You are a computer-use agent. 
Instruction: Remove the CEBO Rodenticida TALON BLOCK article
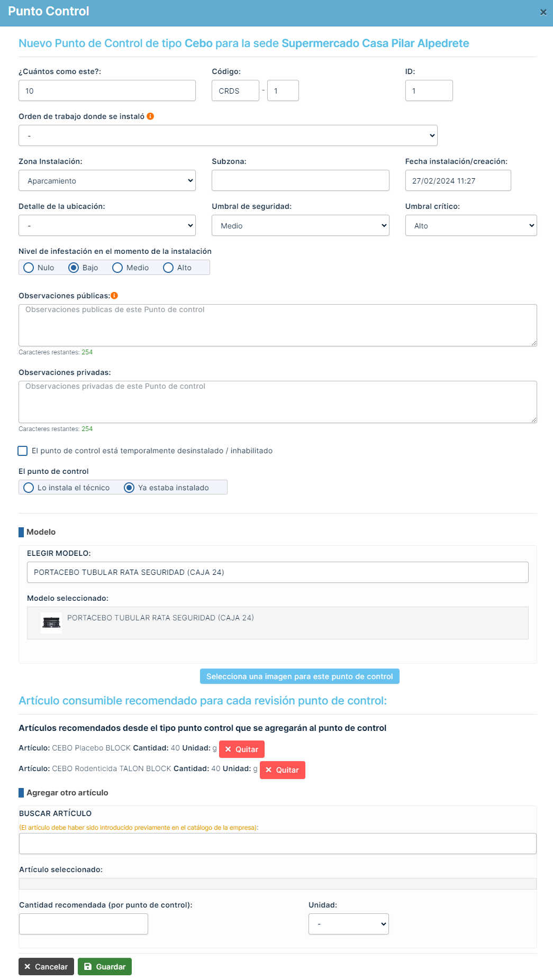(x=282, y=770)
